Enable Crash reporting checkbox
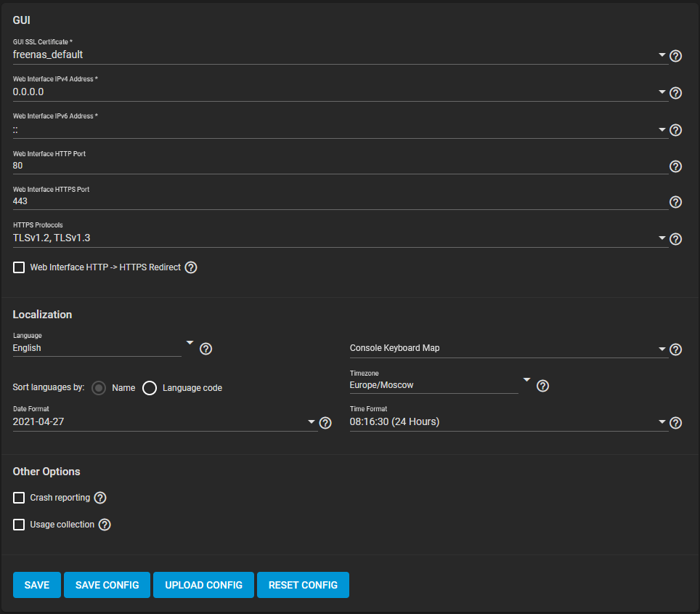 pos(19,498)
